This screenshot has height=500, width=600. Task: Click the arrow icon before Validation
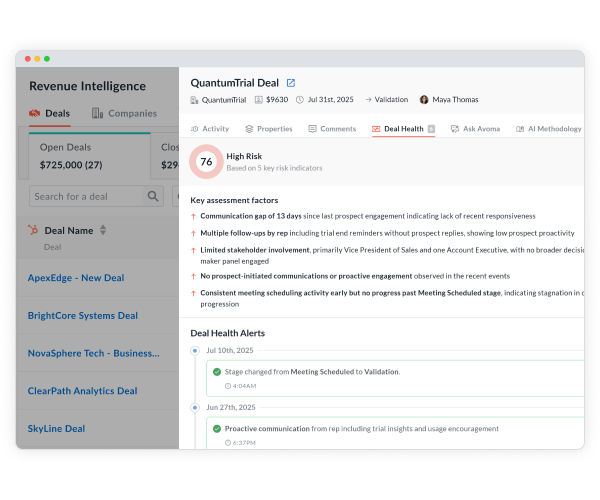[368, 100]
